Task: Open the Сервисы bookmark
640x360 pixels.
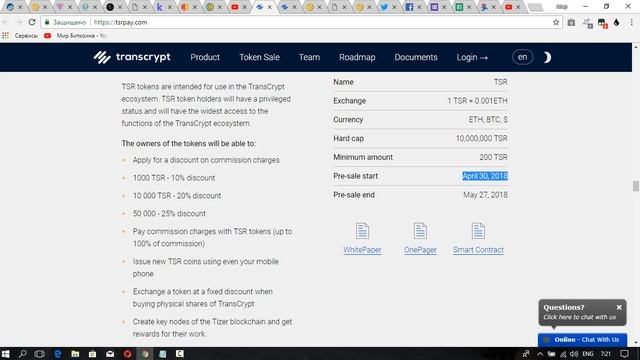Action: [x=26, y=36]
